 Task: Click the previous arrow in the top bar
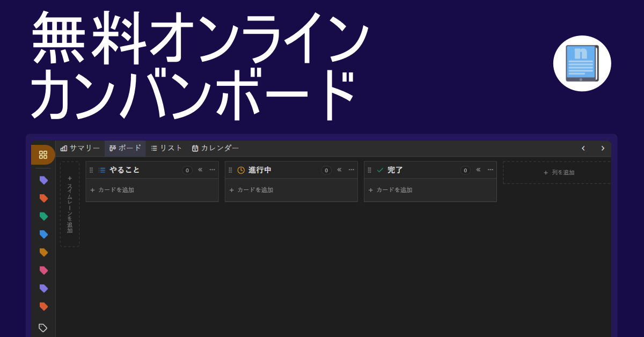(583, 148)
